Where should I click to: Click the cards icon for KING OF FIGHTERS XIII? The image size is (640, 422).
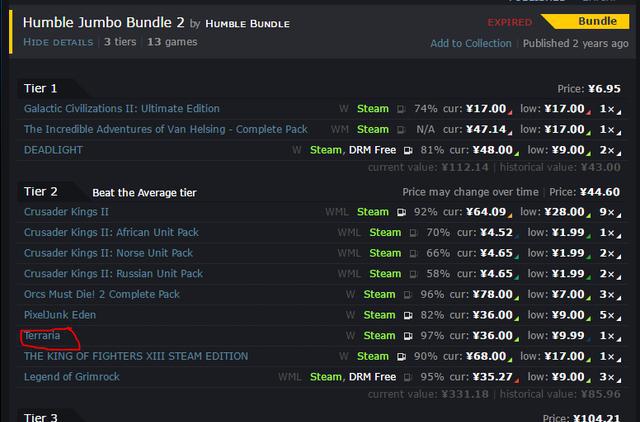[401, 357]
